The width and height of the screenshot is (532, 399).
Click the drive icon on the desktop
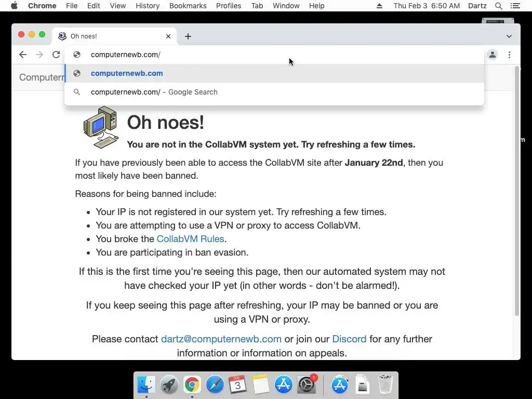[498, 21]
